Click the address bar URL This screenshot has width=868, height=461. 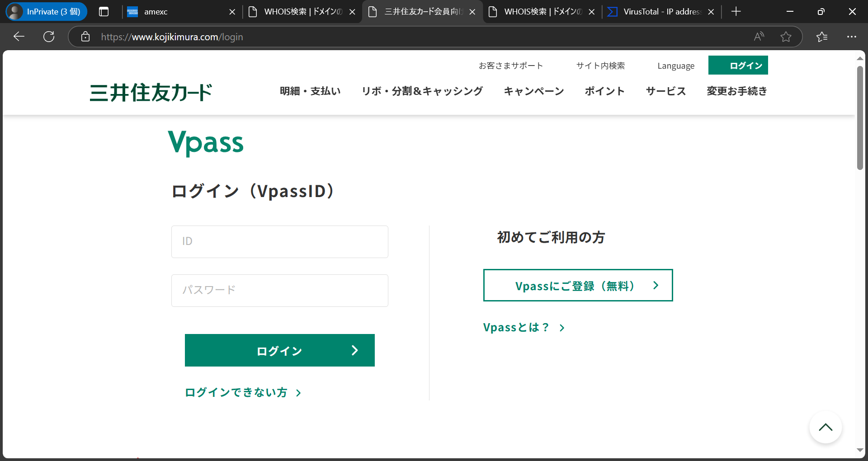[x=172, y=37]
